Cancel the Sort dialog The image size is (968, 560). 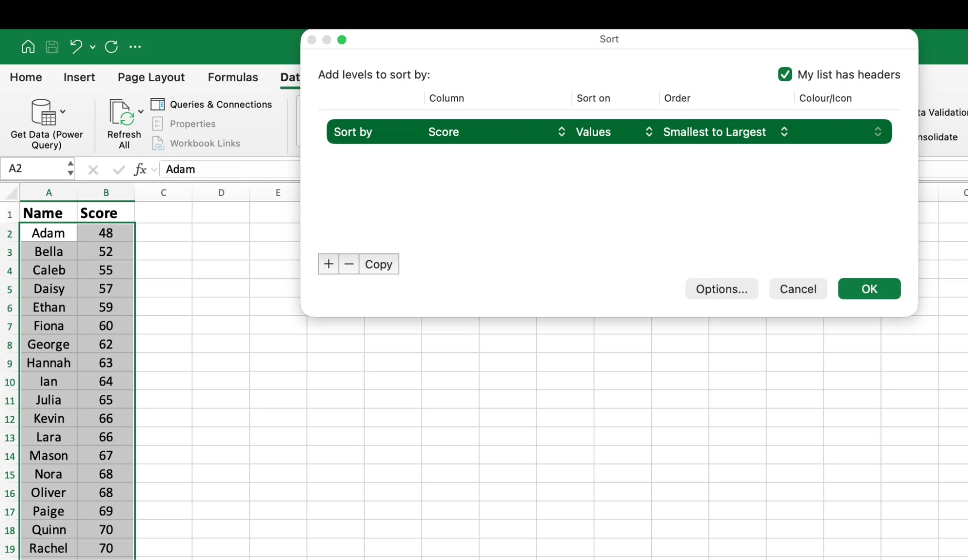tap(798, 289)
